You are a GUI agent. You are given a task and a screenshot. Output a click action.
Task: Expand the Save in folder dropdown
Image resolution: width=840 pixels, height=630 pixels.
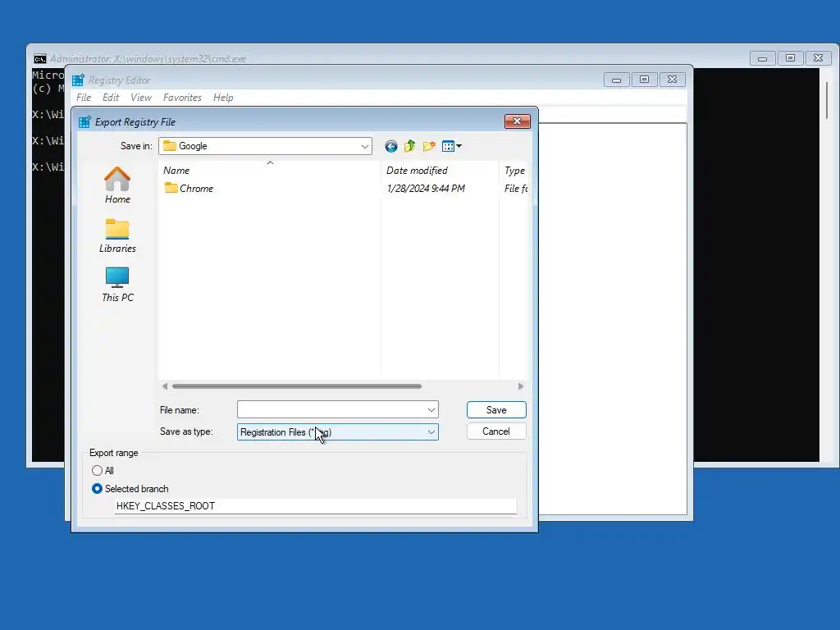pos(365,146)
